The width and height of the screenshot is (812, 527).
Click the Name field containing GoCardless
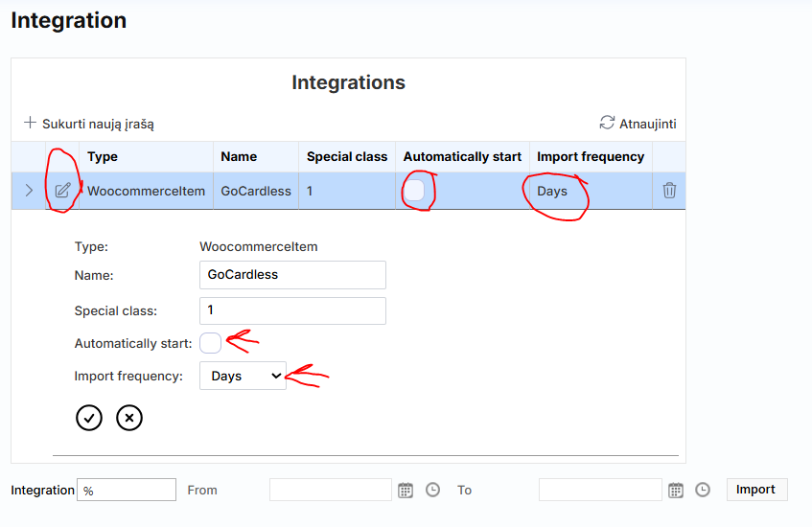(292, 275)
